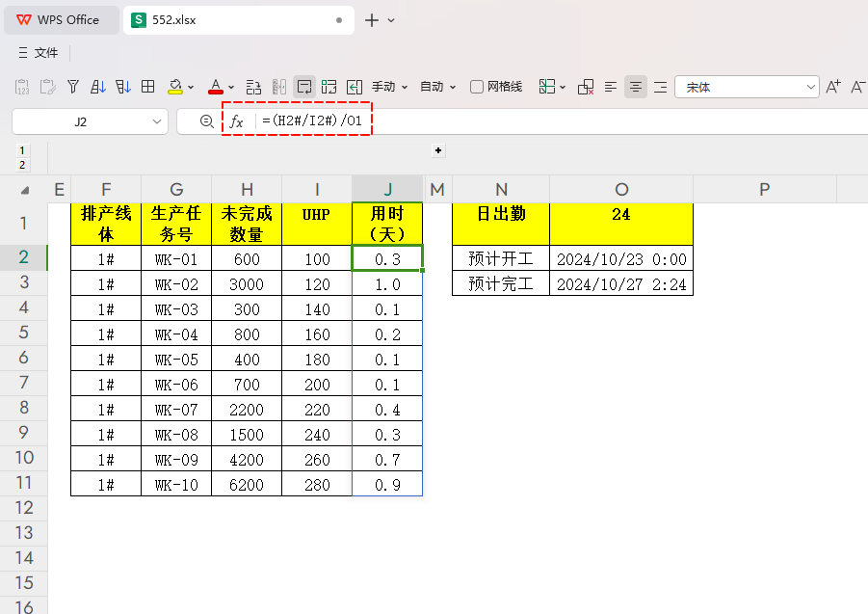This screenshot has width=868, height=614.
Task: Click outline level 2 button
Action: pos(22,165)
